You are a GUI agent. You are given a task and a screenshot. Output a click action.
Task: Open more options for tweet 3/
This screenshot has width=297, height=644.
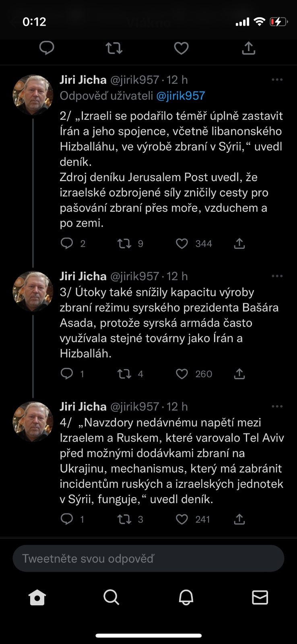277,276
